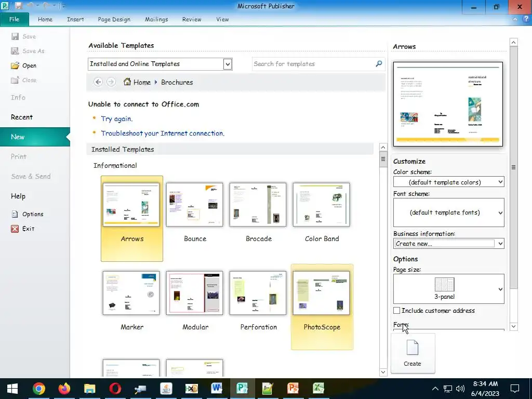The width and height of the screenshot is (532, 399).
Task: Click the Home house icon in breadcrumb
Action: 127,82
